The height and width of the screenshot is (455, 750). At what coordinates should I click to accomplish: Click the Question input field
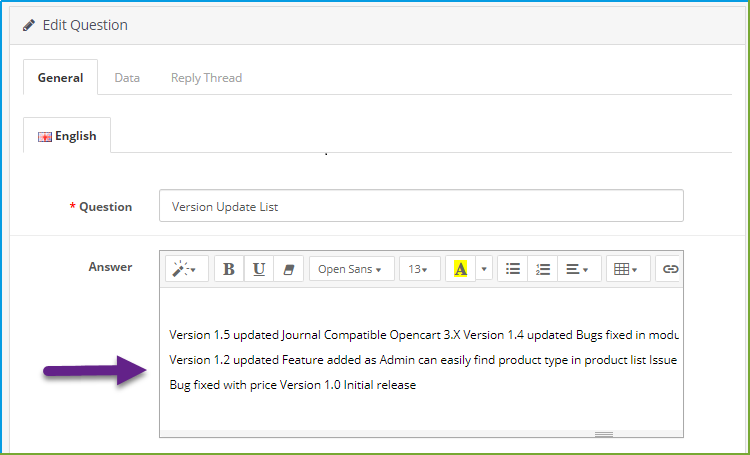pos(421,206)
